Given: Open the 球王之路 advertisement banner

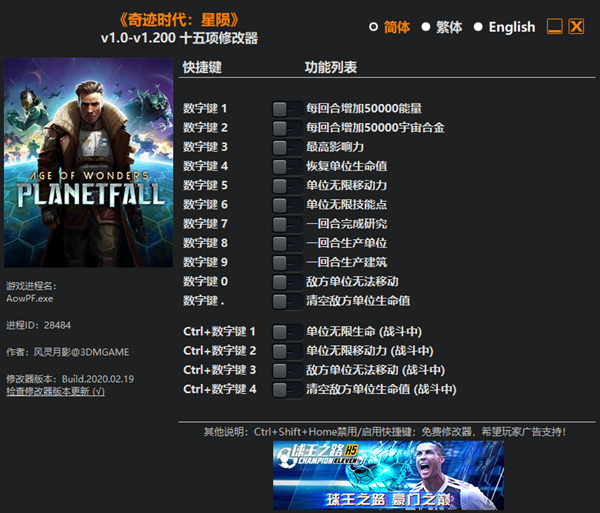Looking at the screenshot, I should (388, 476).
